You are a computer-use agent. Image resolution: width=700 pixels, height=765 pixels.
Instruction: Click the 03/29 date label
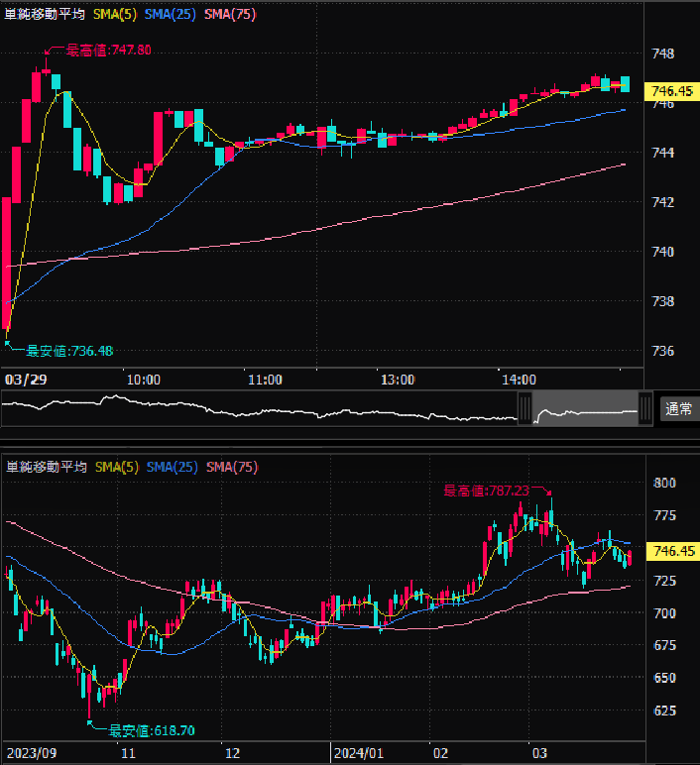point(26,380)
